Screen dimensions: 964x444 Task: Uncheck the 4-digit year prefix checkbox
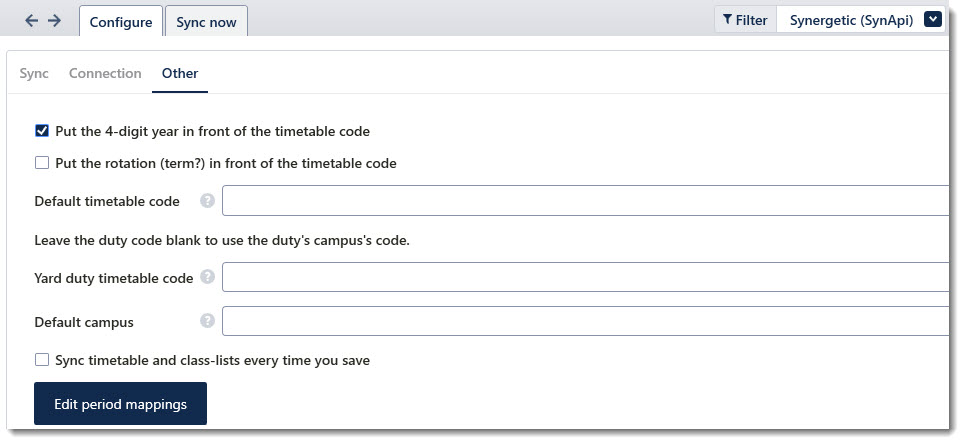pyautogui.click(x=42, y=131)
